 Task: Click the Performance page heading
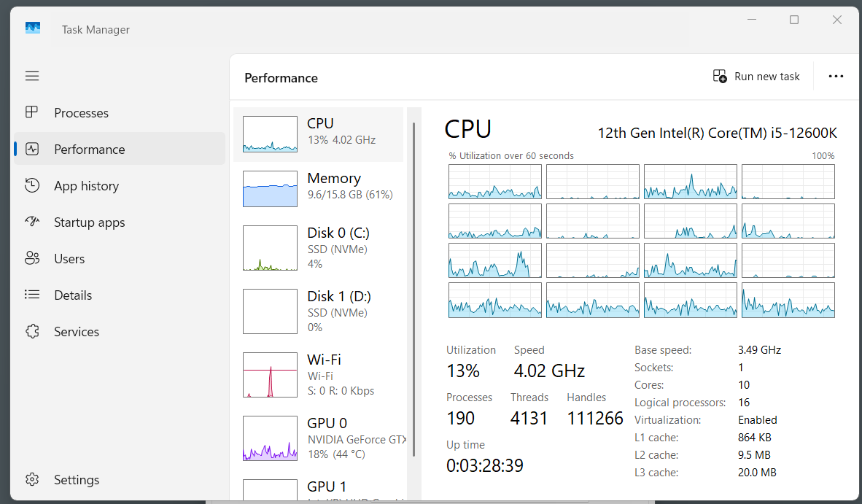point(281,78)
